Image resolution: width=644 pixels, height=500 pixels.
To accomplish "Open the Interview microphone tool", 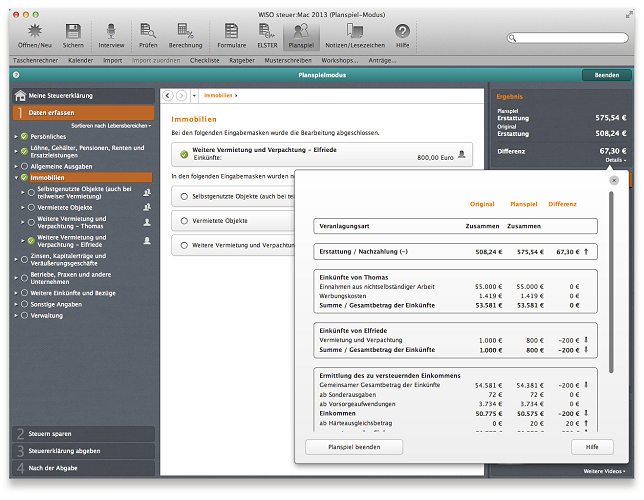I will 111,31.
